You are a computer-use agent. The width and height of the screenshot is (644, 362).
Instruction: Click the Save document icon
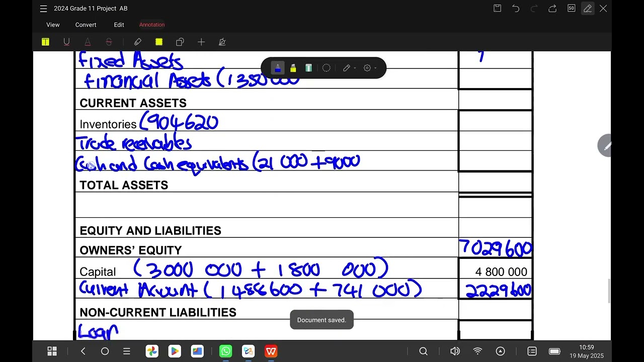click(497, 9)
